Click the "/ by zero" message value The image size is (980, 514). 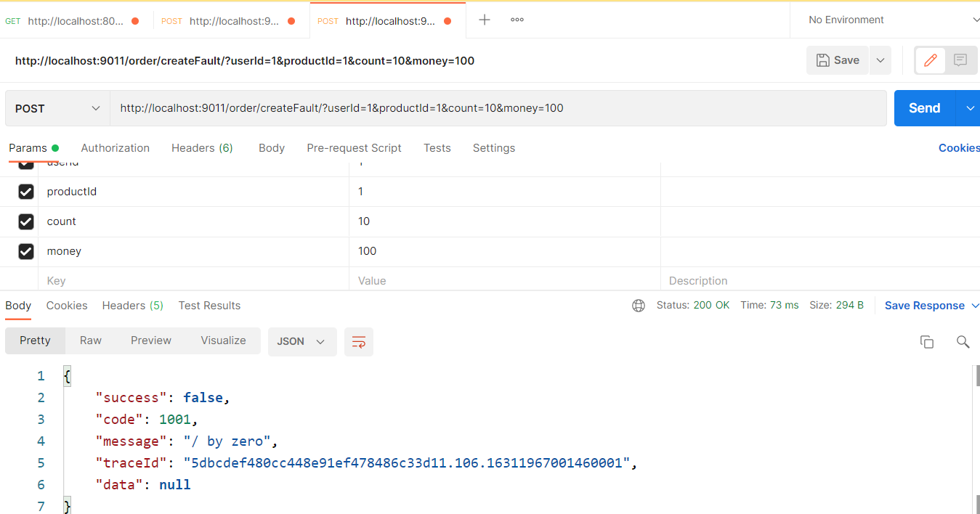(x=227, y=441)
